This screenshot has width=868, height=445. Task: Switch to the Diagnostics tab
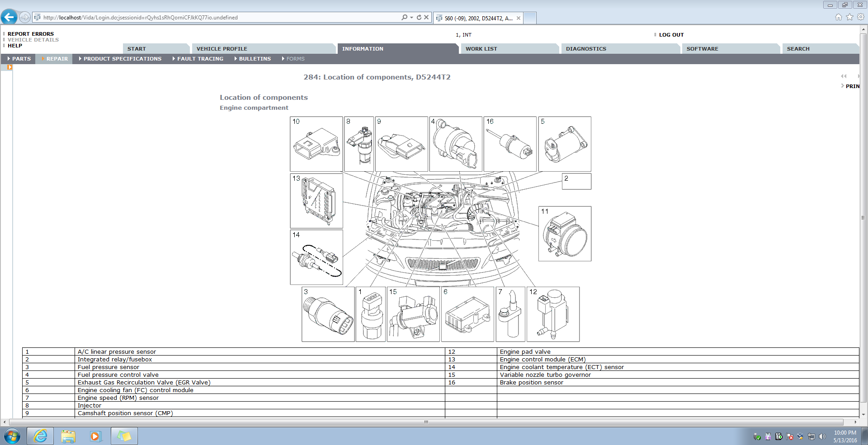coord(586,49)
